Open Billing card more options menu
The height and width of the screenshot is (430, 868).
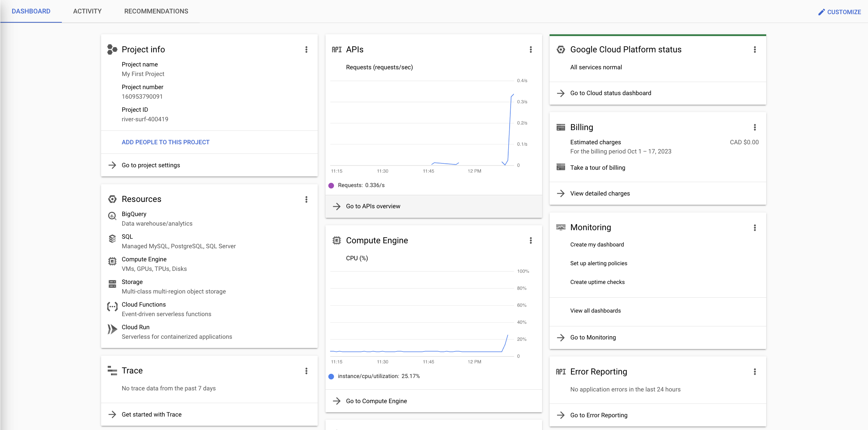click(x=755, y=127)
